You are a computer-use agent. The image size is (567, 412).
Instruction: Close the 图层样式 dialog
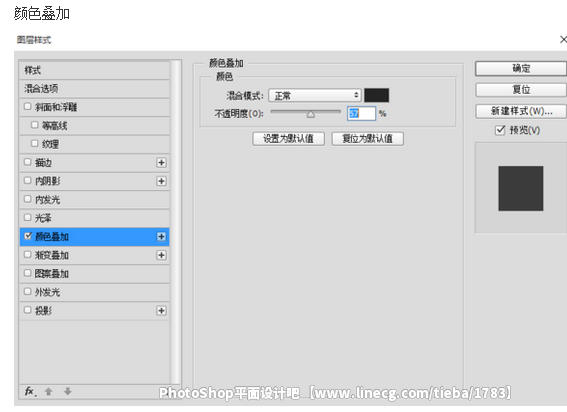563,39
